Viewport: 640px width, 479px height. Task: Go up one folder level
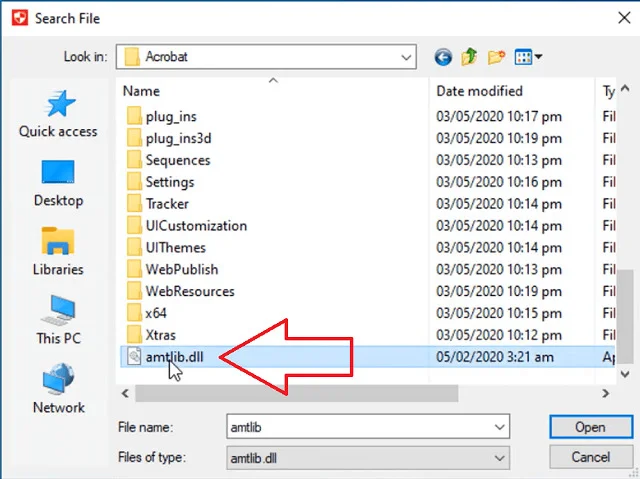point(469,57)
